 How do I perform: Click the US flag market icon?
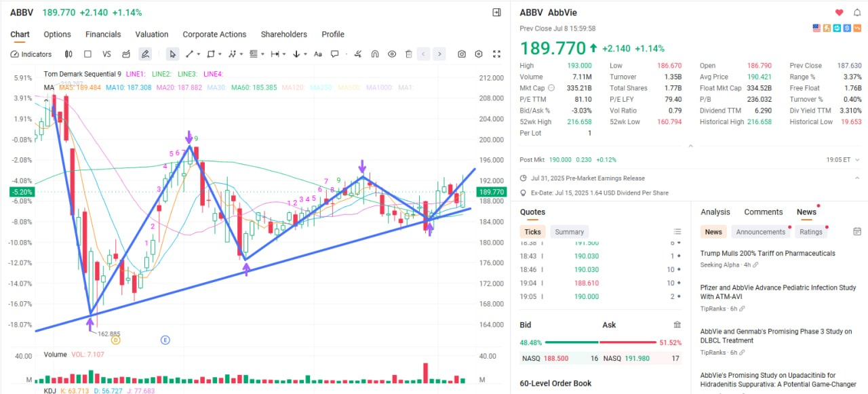coord(816,28)
